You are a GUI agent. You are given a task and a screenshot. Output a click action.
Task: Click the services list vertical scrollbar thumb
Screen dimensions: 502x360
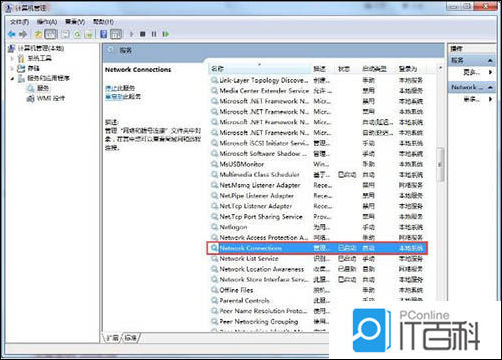pos(440,165)
